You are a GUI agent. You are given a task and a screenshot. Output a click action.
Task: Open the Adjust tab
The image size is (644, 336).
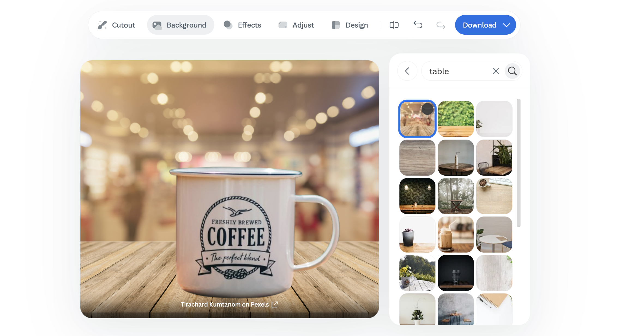[296, 25]
